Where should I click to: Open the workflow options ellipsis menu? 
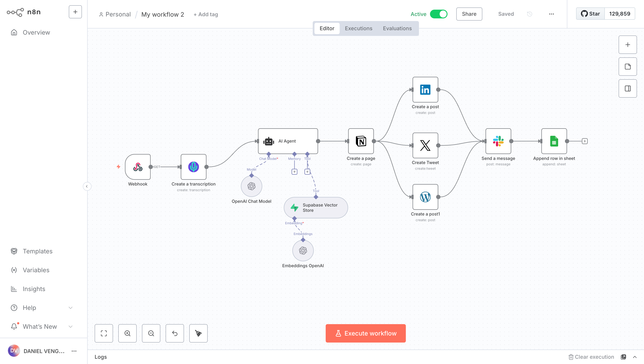tap(552, 14)
